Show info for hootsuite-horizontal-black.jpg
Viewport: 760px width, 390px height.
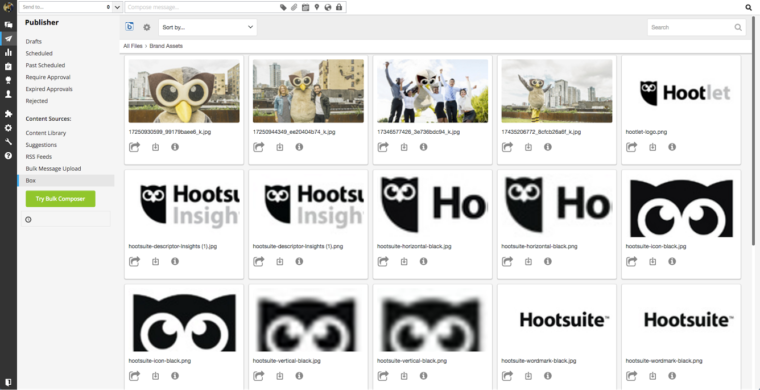[x=424, y=262]
